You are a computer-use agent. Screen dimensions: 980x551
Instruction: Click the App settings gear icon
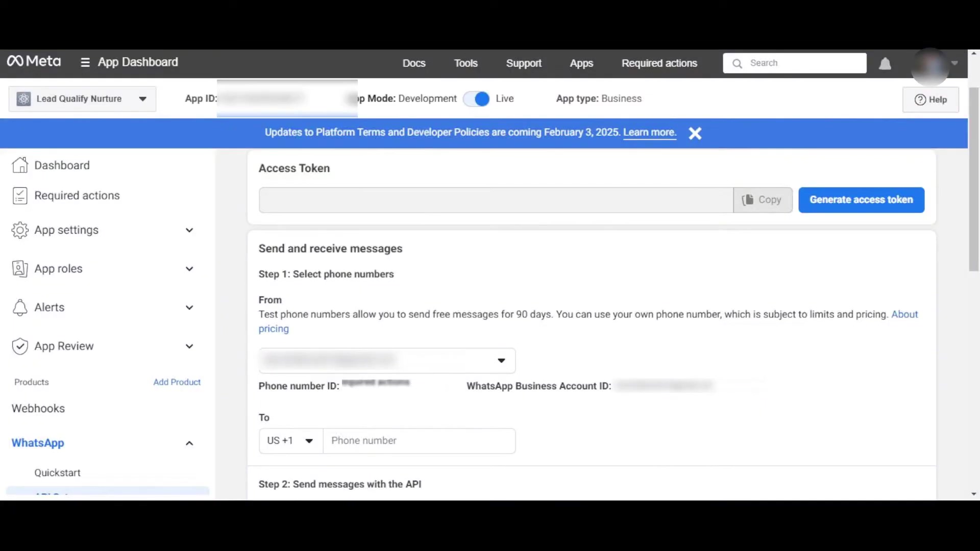click(x=20, y=230)
